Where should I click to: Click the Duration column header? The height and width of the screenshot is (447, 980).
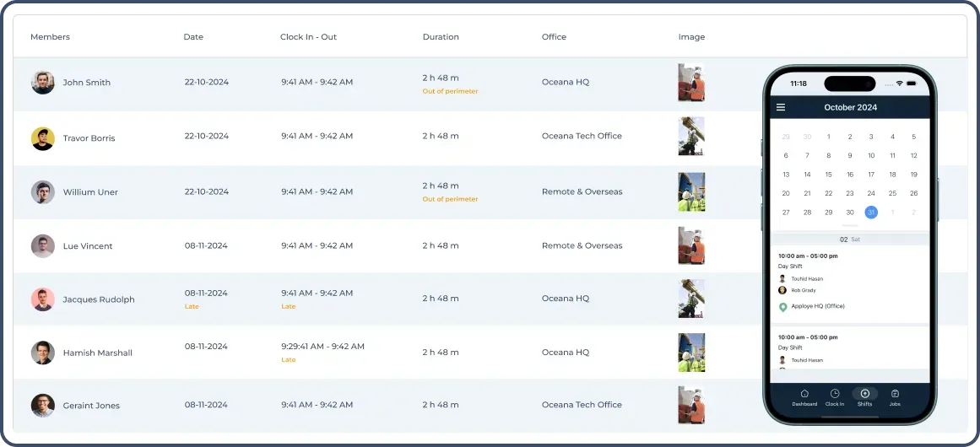[441, 37]
